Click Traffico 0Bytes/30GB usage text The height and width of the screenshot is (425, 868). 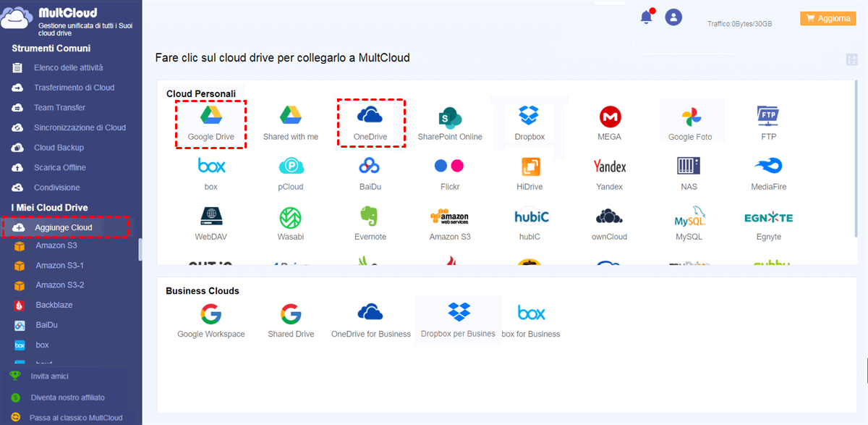[x=739, y=24]
